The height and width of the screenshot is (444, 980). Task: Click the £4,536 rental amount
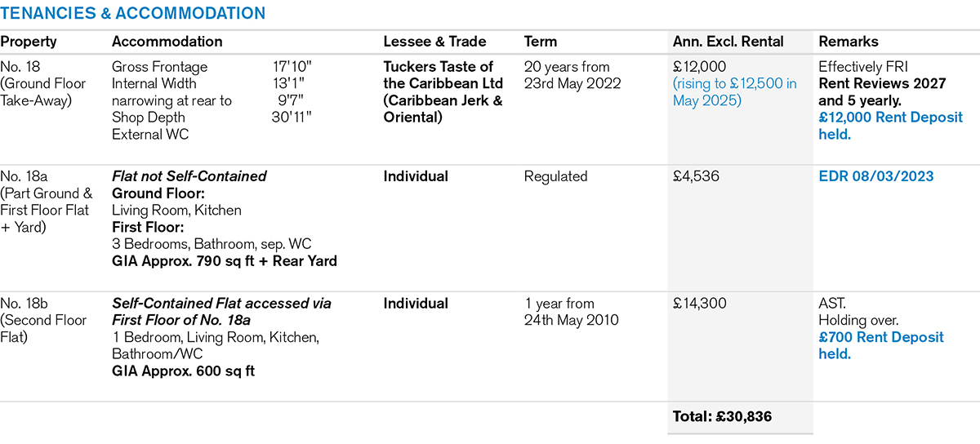pyautogui.click(x=696, y=176)
